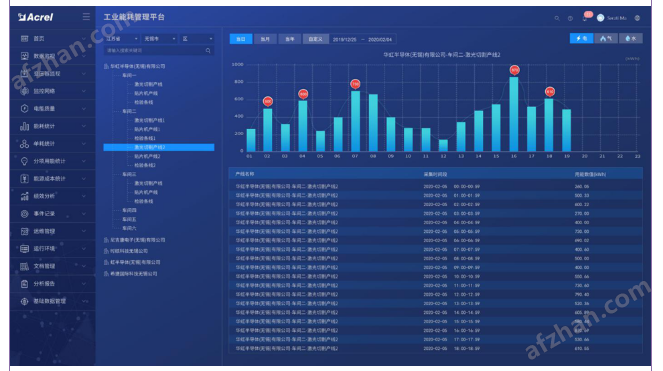This screenshot has width=663, height=371.
Task: Click the 单耗统计 three-circles icon
Action: 25,144
